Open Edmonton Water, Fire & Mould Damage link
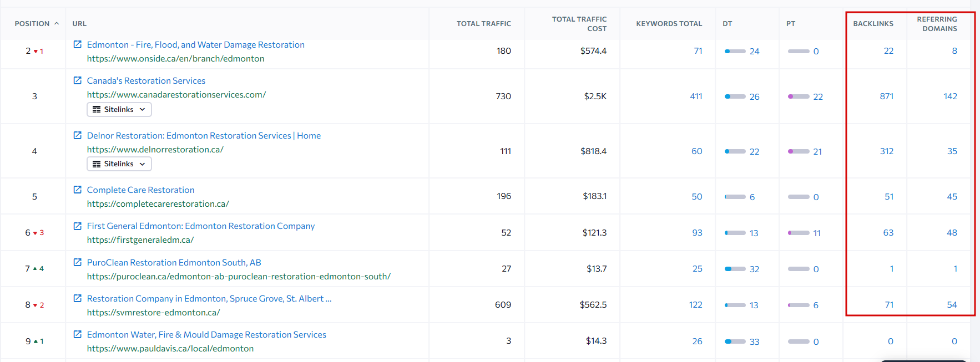This screenshot has height=362, width=980. 206,334
